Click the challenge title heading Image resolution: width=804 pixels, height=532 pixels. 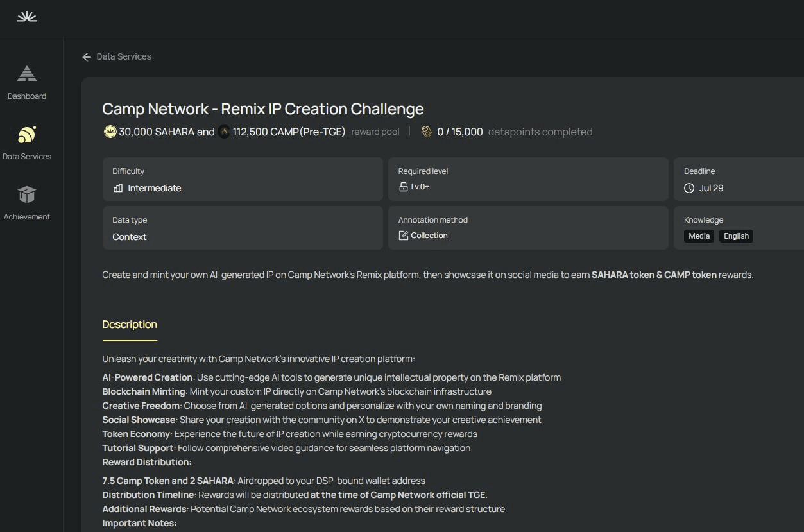pyautogui.click(x=263, y=109)
